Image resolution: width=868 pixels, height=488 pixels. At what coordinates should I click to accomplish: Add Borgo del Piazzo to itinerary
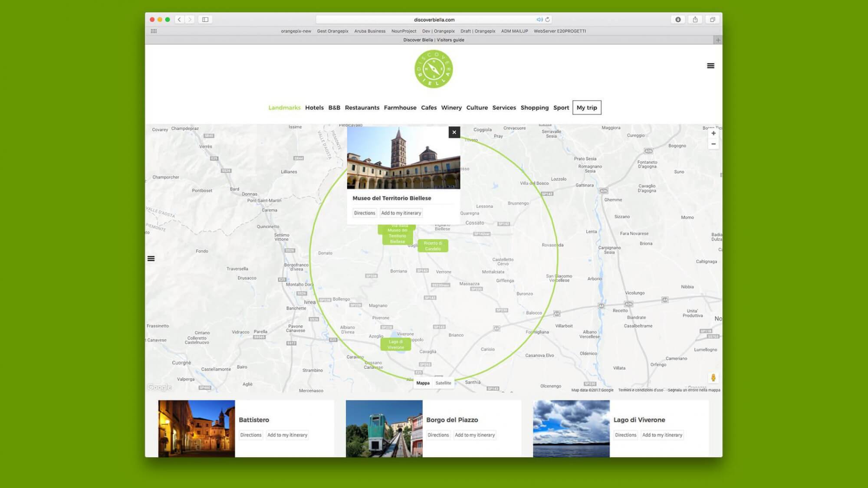click(x=475, y=435)
